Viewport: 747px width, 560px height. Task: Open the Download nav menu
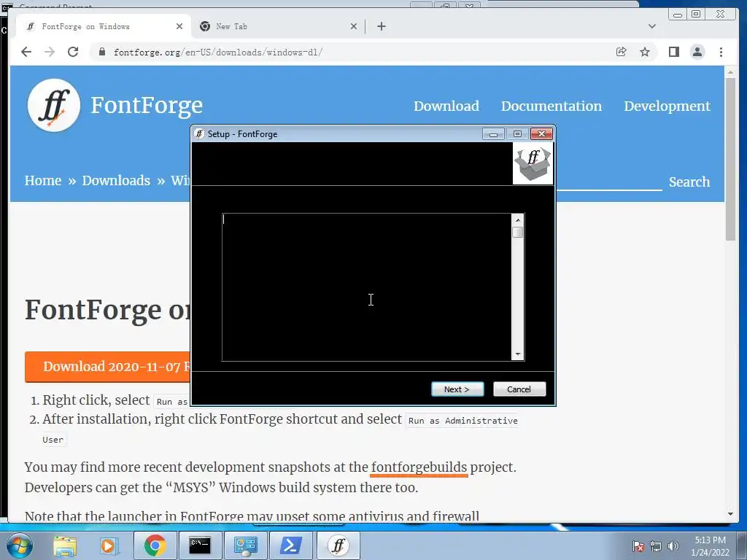(446, 106)
